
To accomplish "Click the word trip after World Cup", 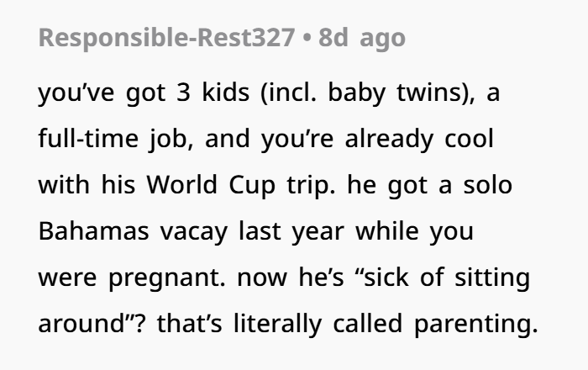I will click(x=311, y=185).
